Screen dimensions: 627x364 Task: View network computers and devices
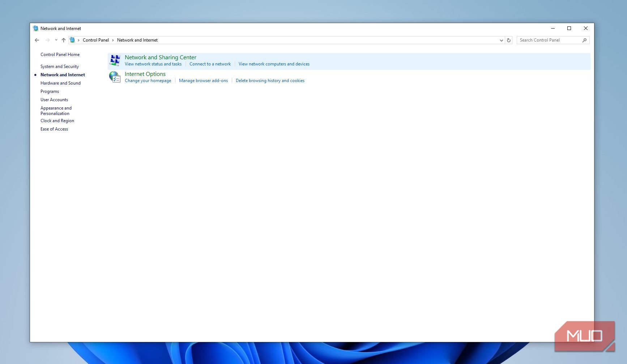(x=274, y=64)
